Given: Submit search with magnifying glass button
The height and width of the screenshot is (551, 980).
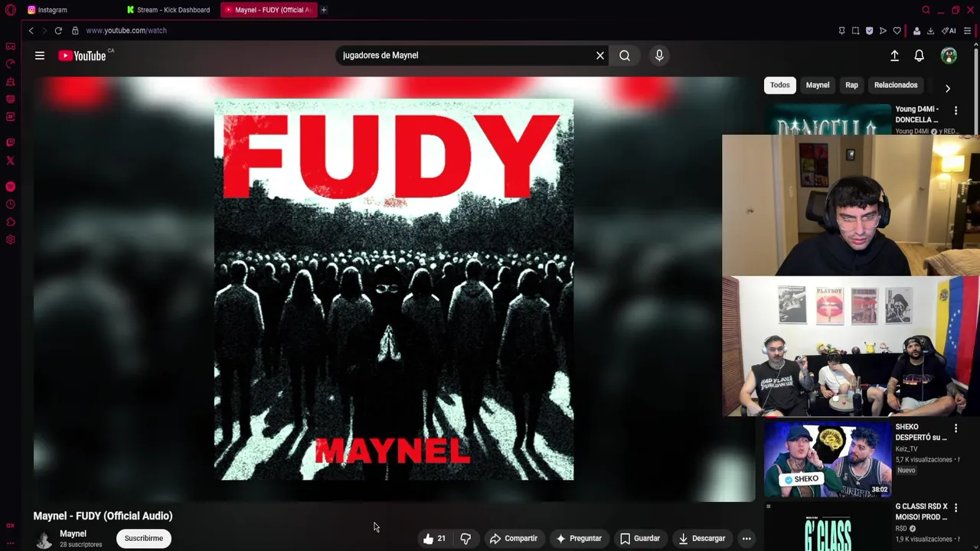Looking at the screenshot, I should point(625,55).
